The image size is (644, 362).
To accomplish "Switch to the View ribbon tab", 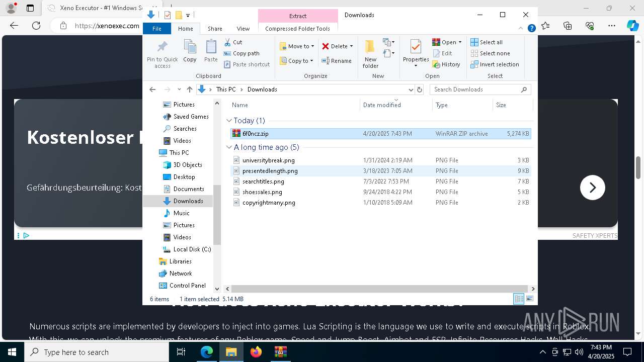I will [x=243, y=29].
